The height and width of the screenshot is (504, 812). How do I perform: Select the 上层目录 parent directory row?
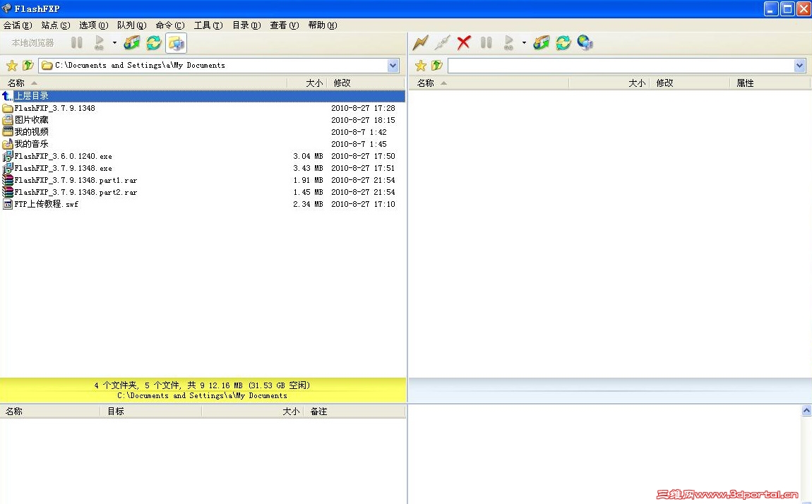[x=203, y=96]
